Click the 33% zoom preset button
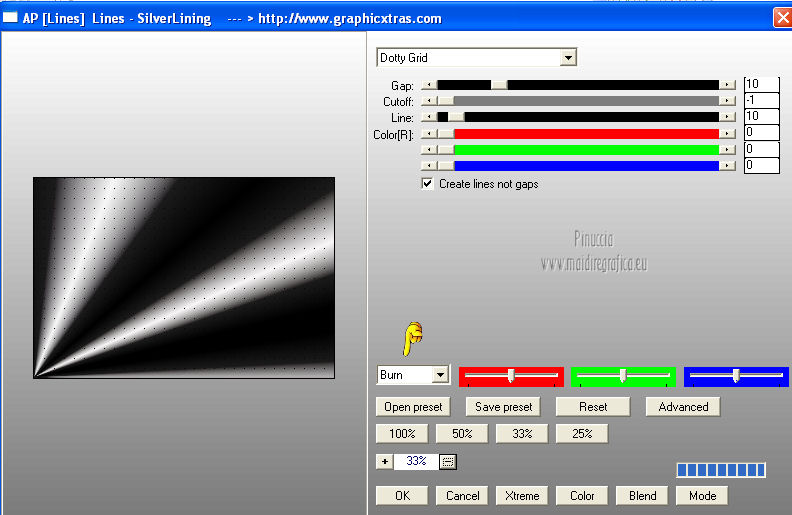This screenshot has height=515, width=792. coord(522,434)
